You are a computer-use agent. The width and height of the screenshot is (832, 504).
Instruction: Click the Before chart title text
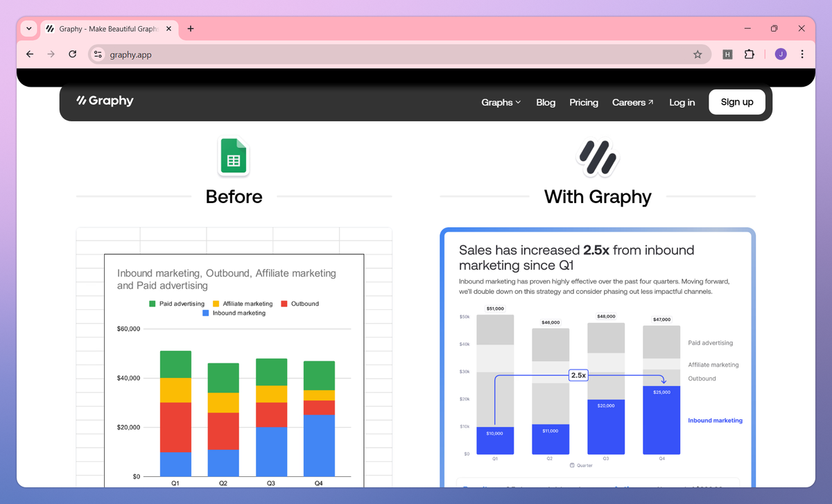227,279
